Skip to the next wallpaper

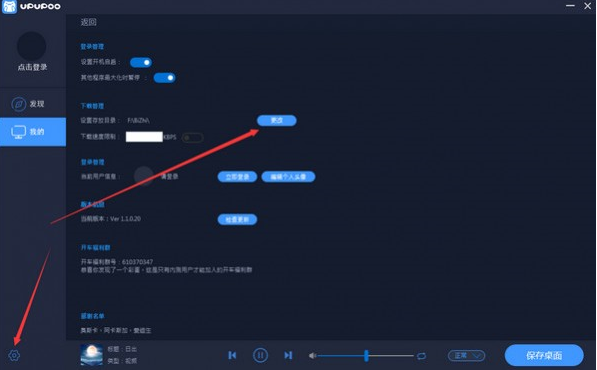288,355
